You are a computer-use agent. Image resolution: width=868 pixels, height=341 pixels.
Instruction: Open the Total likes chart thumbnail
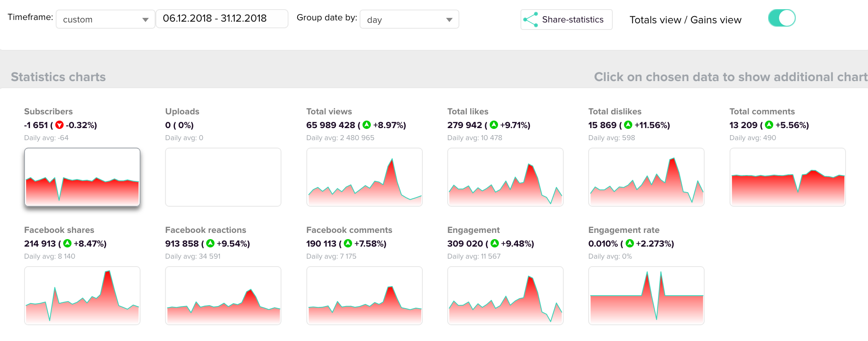tap(505, 177)
